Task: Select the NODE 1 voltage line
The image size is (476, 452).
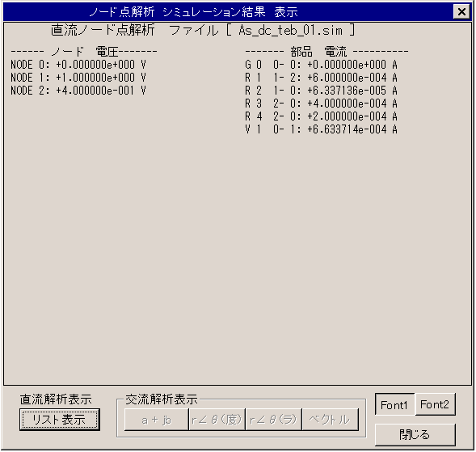Action: (x=78, y=78)
